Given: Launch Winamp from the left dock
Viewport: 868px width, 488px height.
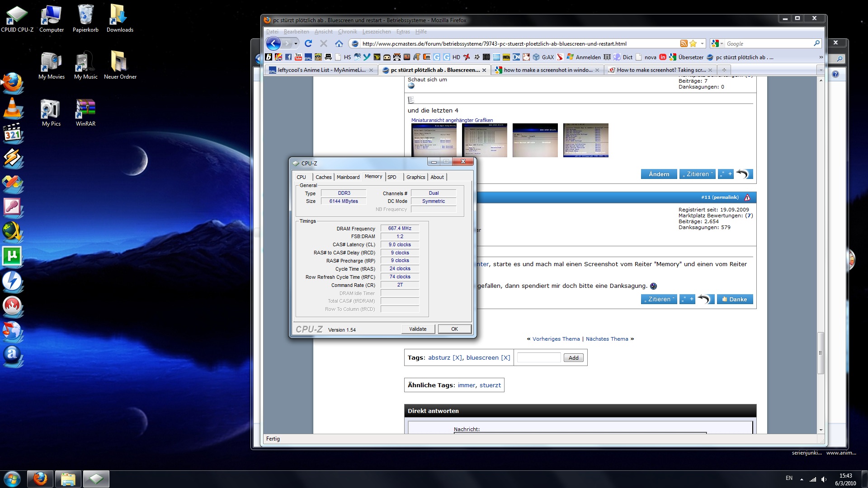Looking at the screenshot, I should click(13, 158).
